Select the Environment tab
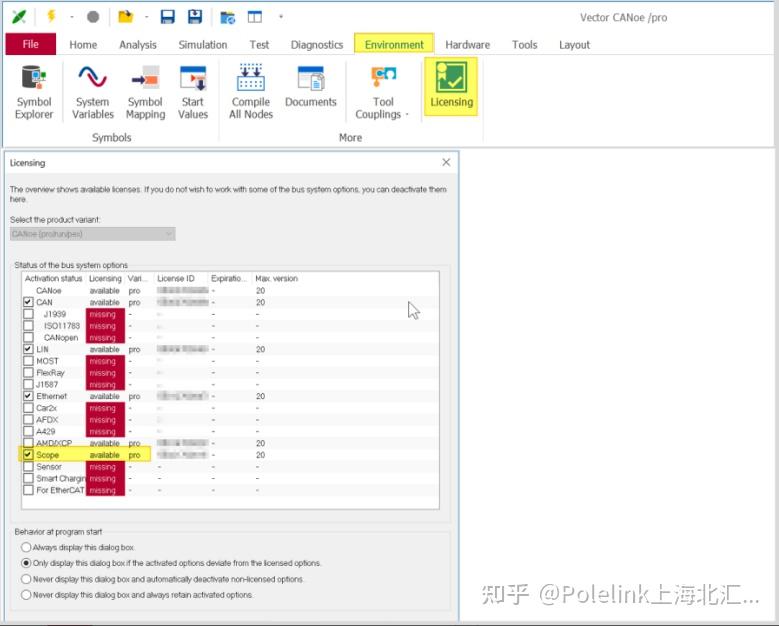The image size is (779, 626). [394, 44]
